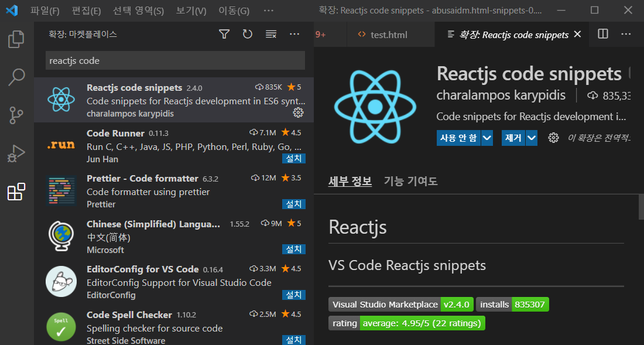644x345 pixels.
Task: Click the manage gear in extension details
Action: click(x=554, y=138)
